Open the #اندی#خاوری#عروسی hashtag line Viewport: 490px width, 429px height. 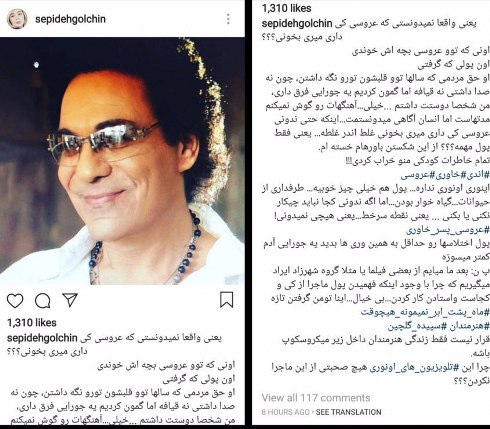point(445,174)
